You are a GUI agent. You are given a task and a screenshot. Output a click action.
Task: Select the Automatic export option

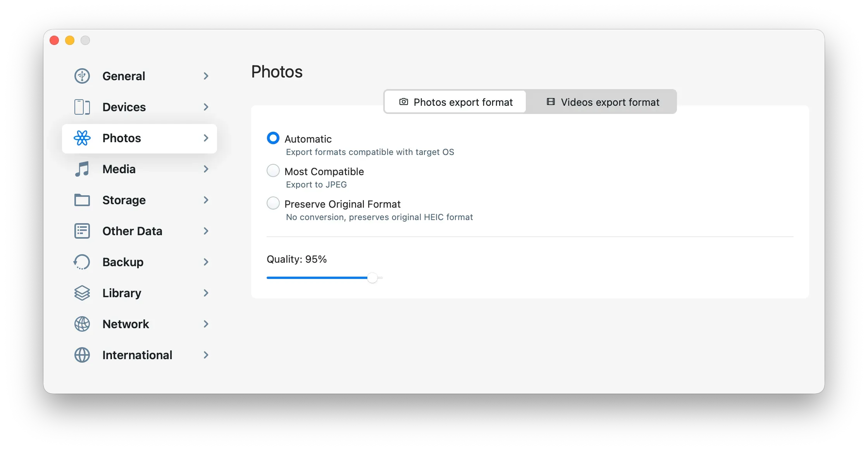pos(273,138)
